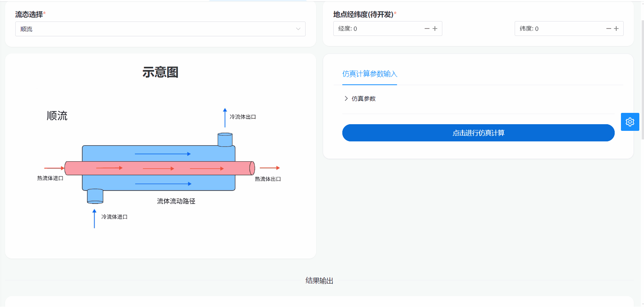Focus the 纬度 input field
Image resolution: width=644 pixels, height=307 pixels.
click(x=559, y=29)
